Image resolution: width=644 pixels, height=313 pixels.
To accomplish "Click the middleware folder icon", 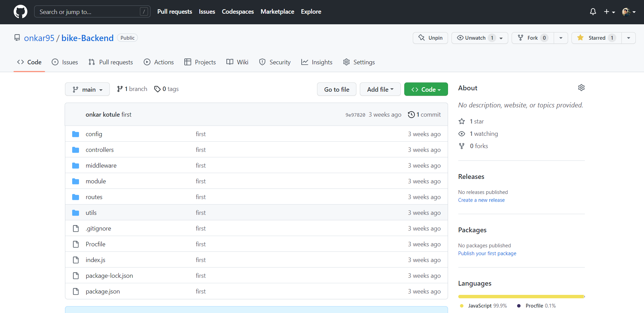I will 76,166.
